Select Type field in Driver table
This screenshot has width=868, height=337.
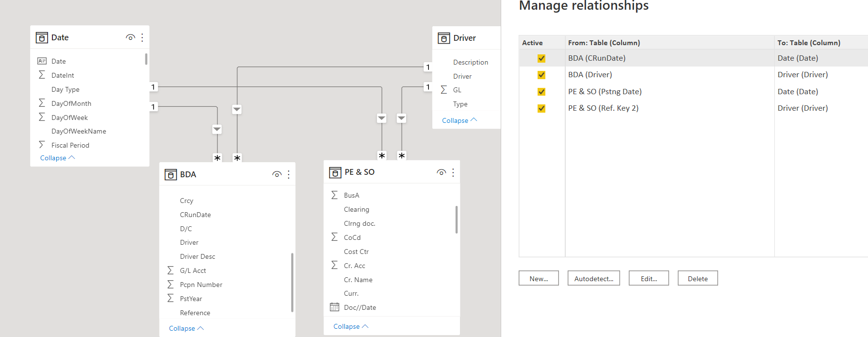460,104
